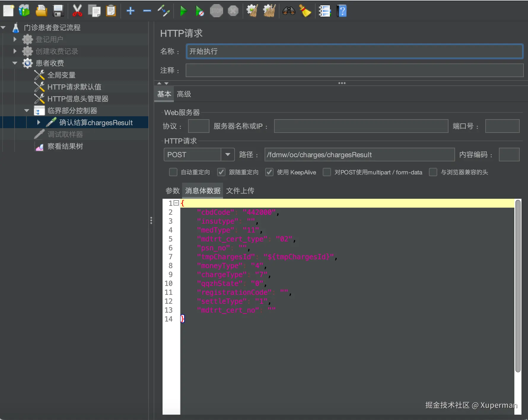Image resolution: width=528 pixels, height=420 pixels.
Task: Open the Function Helper list icon
Action: [x=325, y=11]
